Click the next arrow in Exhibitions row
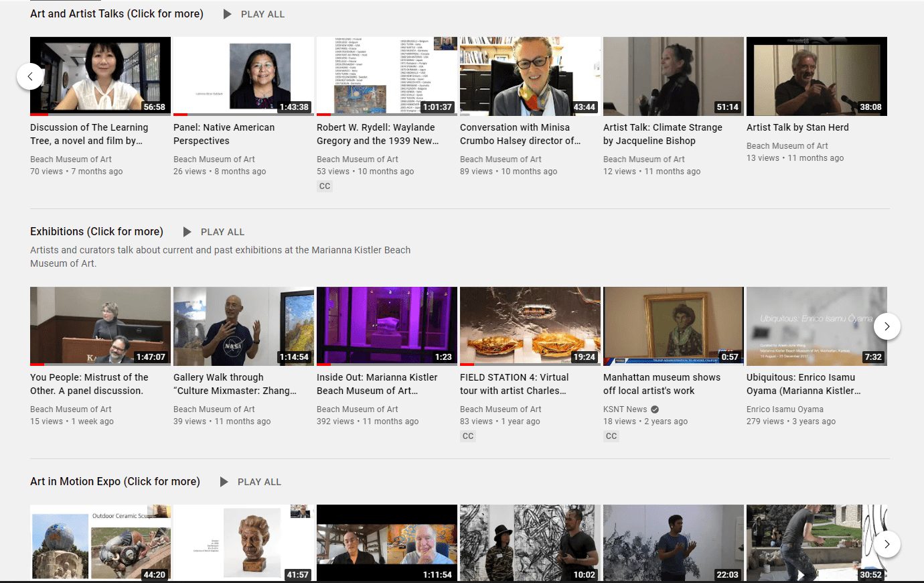This screenshot has width=924, height=583. 887,326
